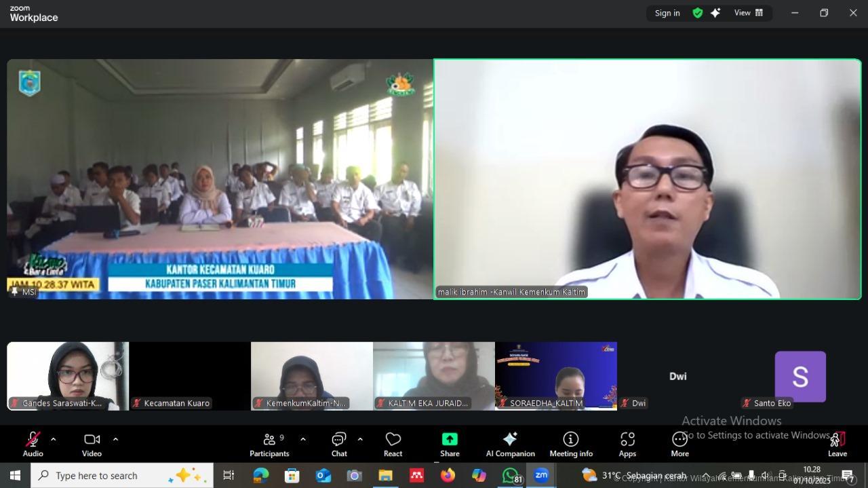Click the Sign in button
Viewport: 868px width, 488px height.
coord(667,13)
